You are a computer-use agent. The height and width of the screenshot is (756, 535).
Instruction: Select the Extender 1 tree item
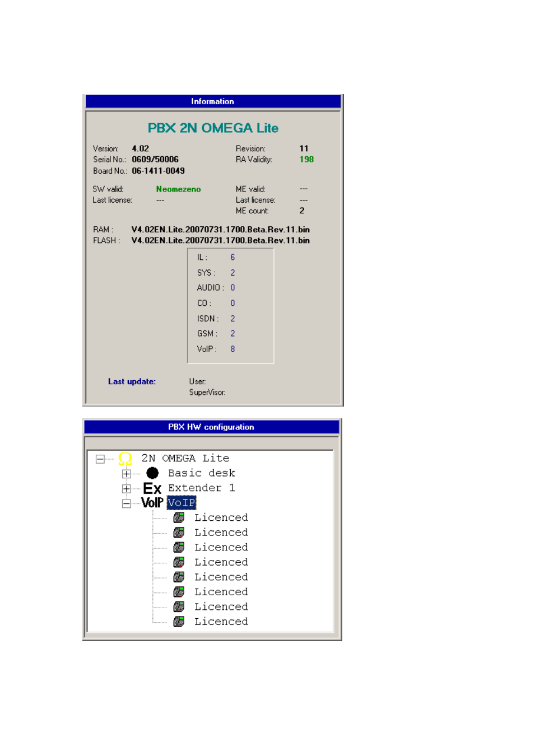pyautogui.click(x=202, y=488)
